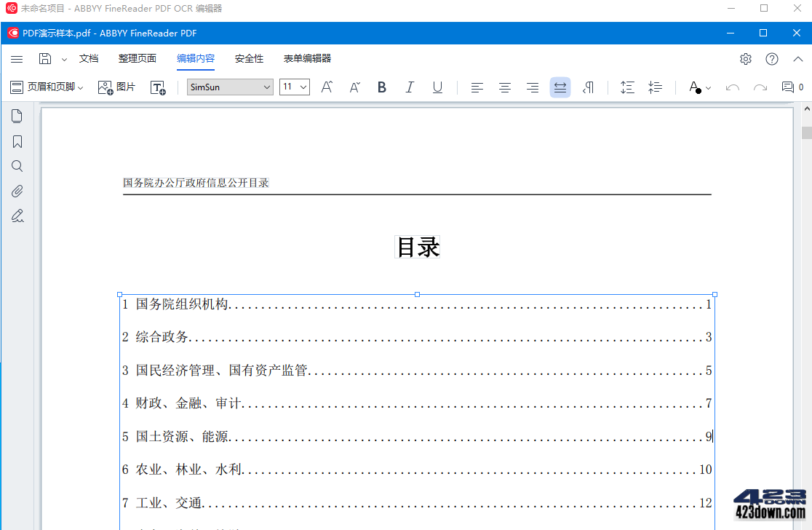This screenshot has width=812, height=530.
Task: Open FineReader settings gear
Action: click(x=745, y=59)
